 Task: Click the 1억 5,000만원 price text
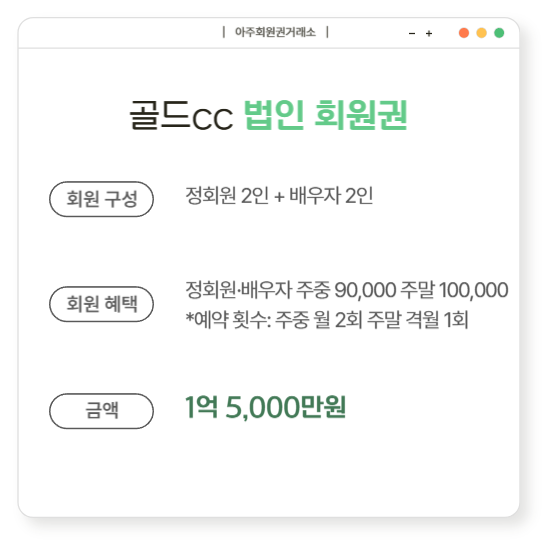[x=266, y=407]
